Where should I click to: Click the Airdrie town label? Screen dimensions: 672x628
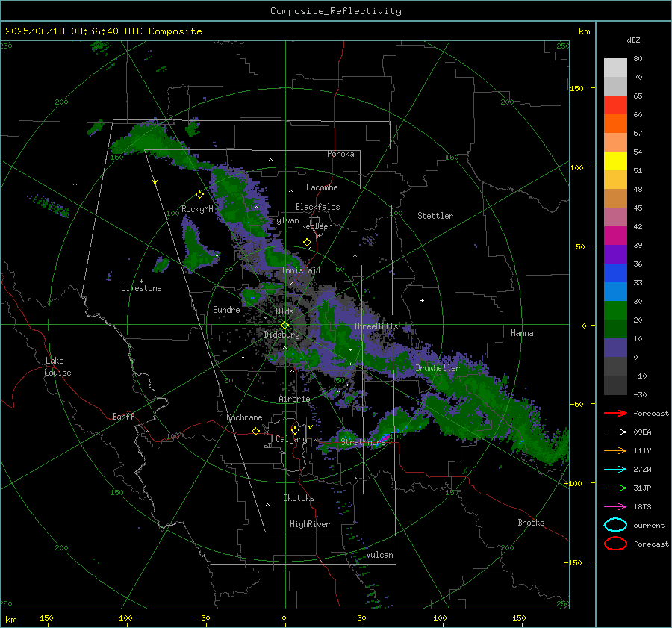294,399
